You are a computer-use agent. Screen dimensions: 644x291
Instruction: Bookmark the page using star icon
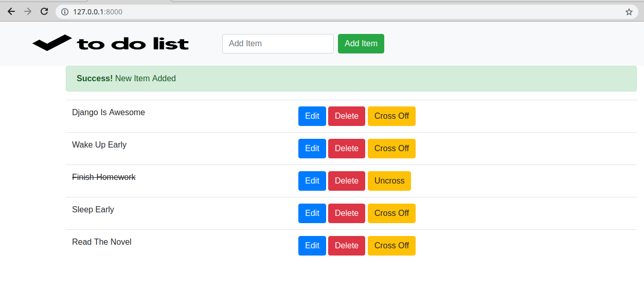629,12
